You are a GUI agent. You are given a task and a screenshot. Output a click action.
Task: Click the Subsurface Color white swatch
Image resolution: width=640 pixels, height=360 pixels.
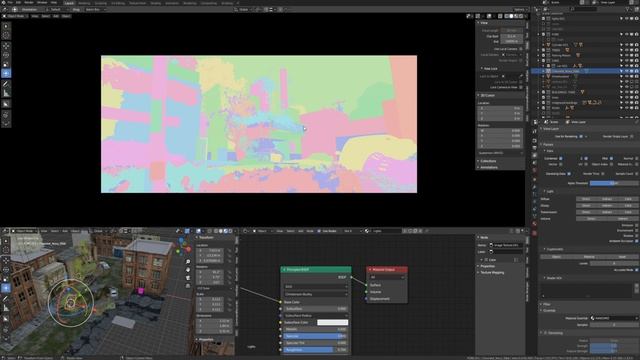point(333,322)
